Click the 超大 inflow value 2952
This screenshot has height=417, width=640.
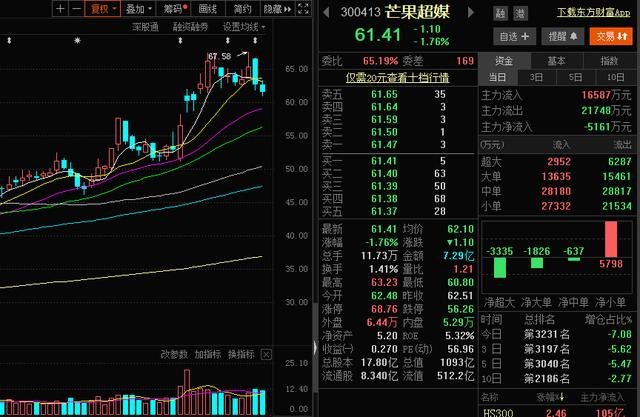coord(559,162)
